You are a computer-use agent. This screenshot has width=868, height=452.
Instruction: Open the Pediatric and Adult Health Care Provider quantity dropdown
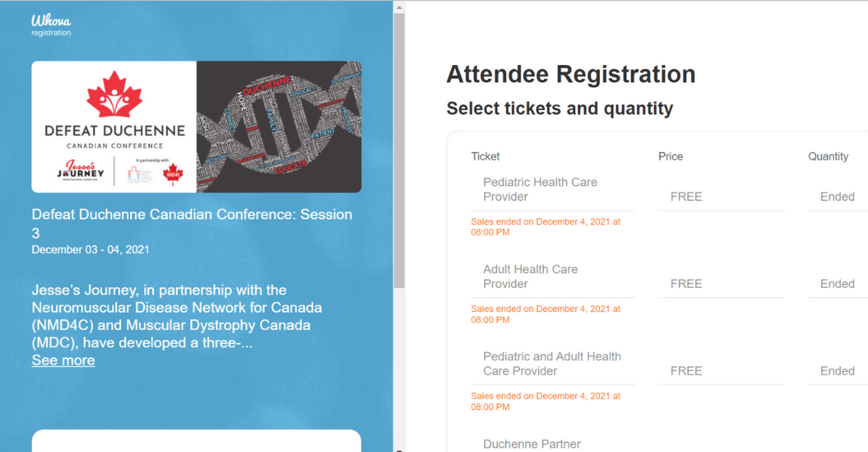click(x=837, y=370)
